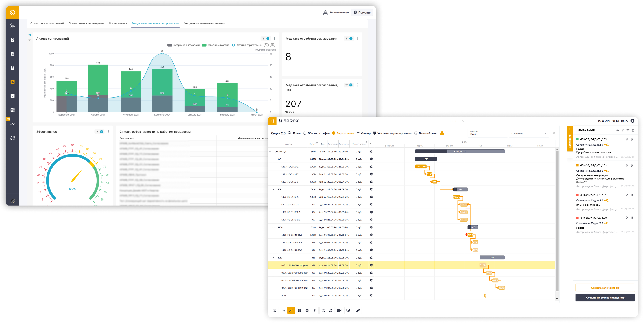Open the clipboard checklist icon in dashboard sidebar

tap(12, 40)
